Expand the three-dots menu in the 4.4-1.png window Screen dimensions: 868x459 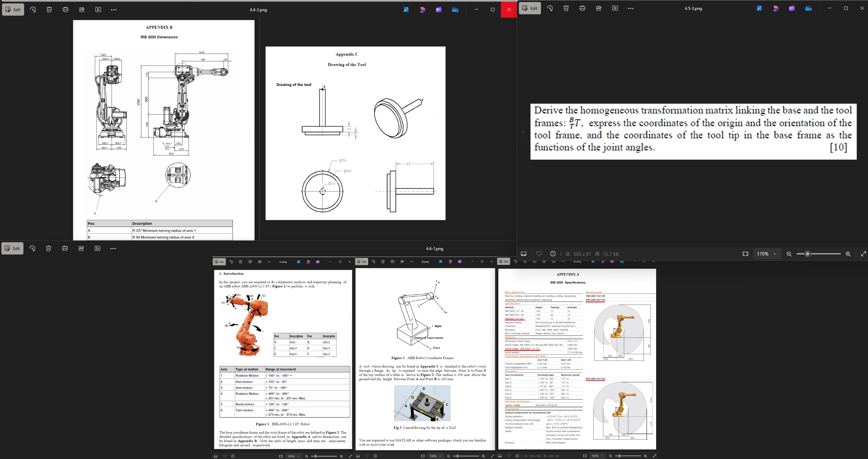(113, 248)
